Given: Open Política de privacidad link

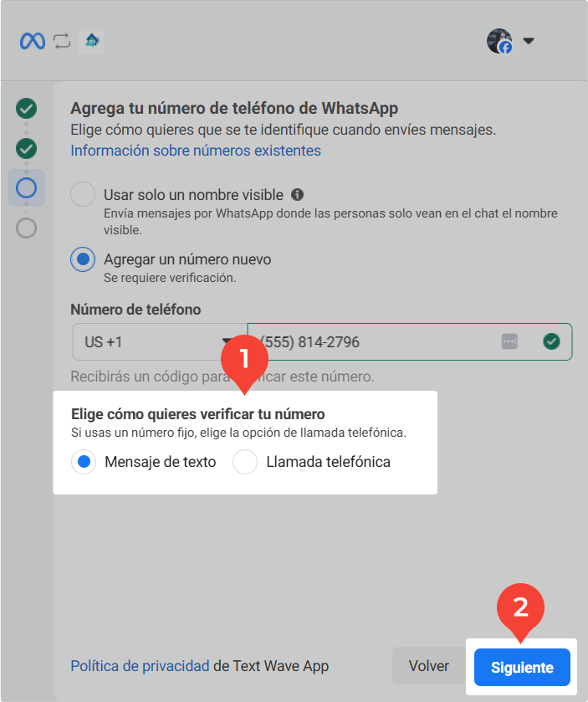Looking at the screenshot, I should [x=140, y=666].
